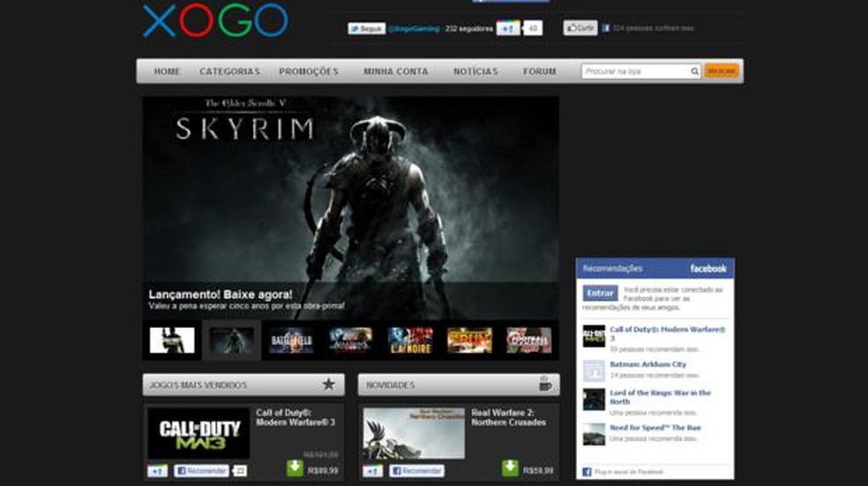Open the NOTÍCIAS section

click(475, 71)
